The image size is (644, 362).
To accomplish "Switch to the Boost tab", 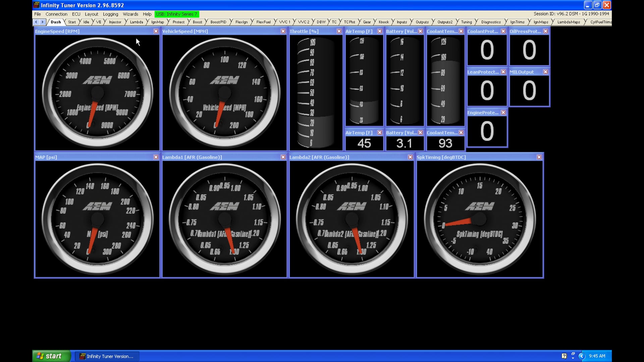I will point(197,22).
